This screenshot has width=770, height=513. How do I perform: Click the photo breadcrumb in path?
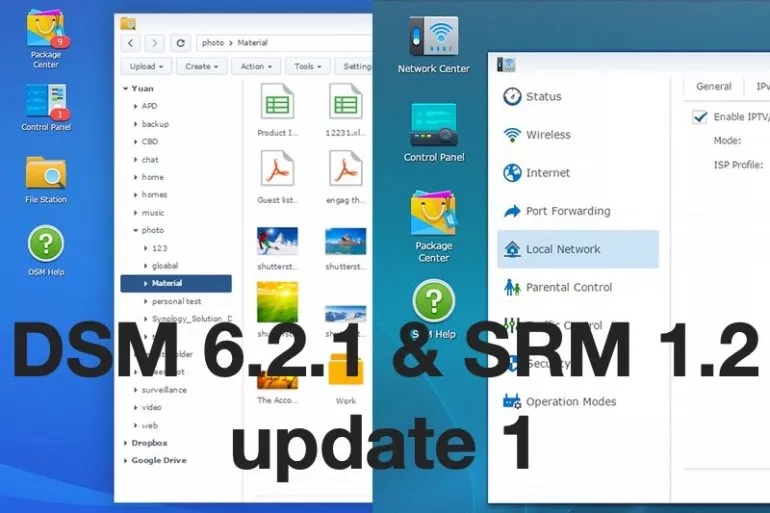pyautogui.click(x=213, y=43)
